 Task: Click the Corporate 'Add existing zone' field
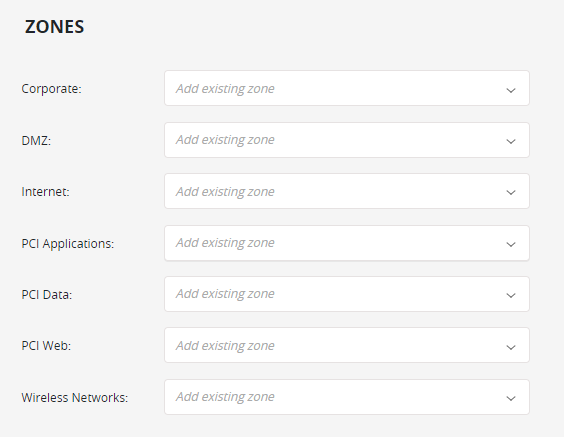point(347,88)
